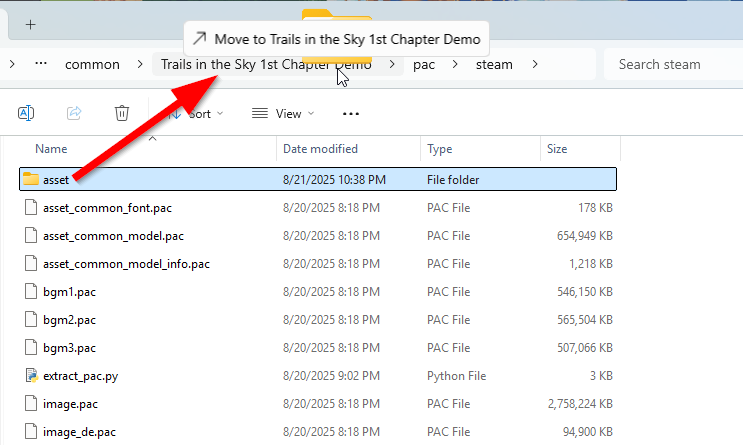
Task: Sort by the Type column header
Action: [440, 149]
